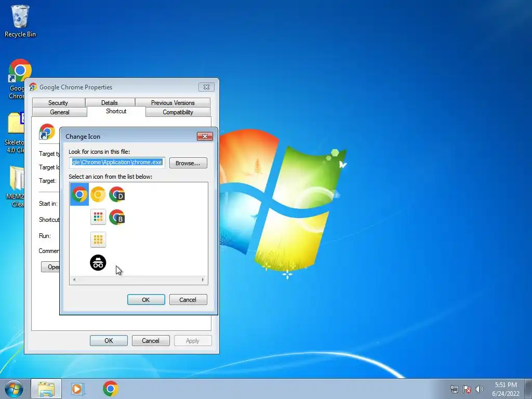Click the Chrome icon in Properties title bar
Image resolution: width=532 pixels, height=399 pixels.
(33, 87)
